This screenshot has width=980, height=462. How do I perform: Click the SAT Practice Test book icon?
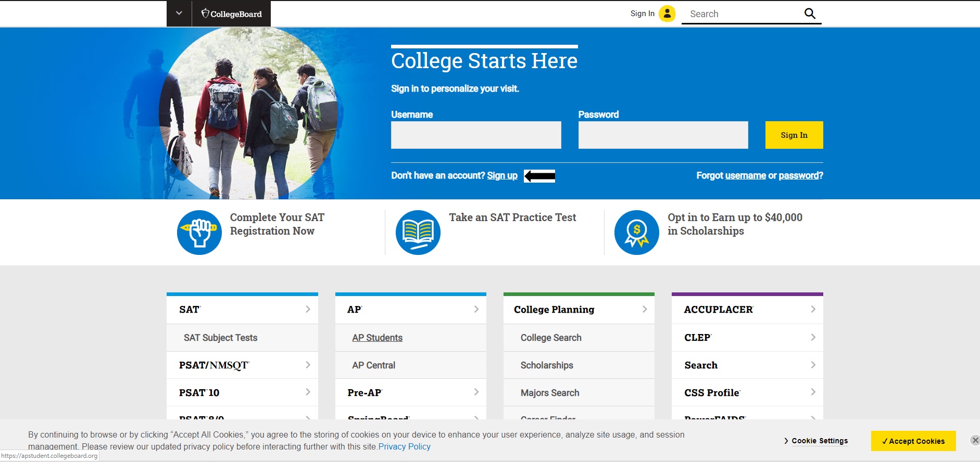pyautogui.click(x=418, y=233)
